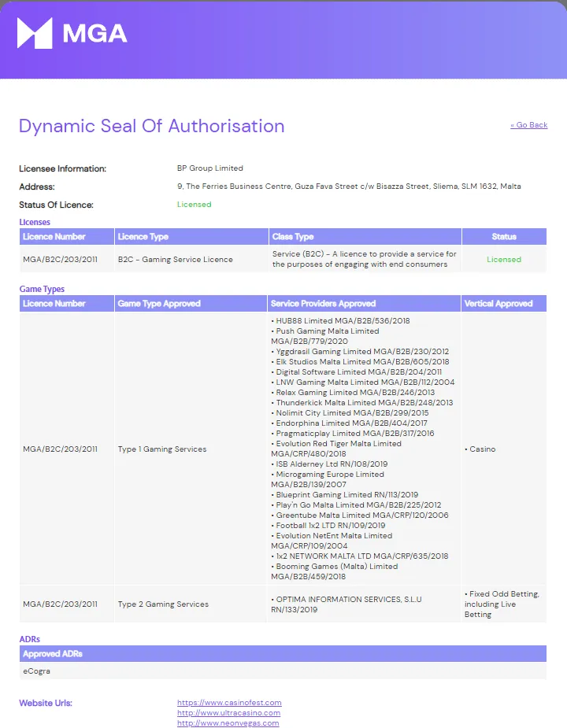The width and height of the screenshot is (567, 728).
Task: Select the eCogra ADR row
Action: 37,671
